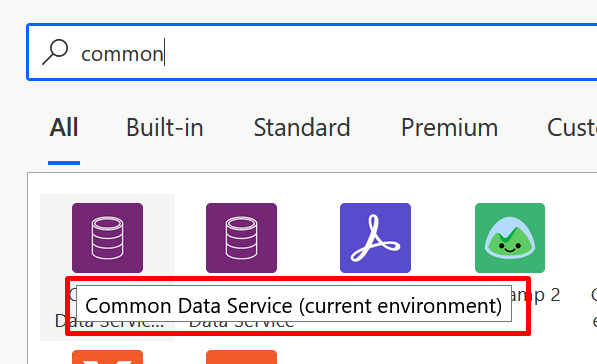Choose the green Basecamp 2 connector icon

point(510,238)
